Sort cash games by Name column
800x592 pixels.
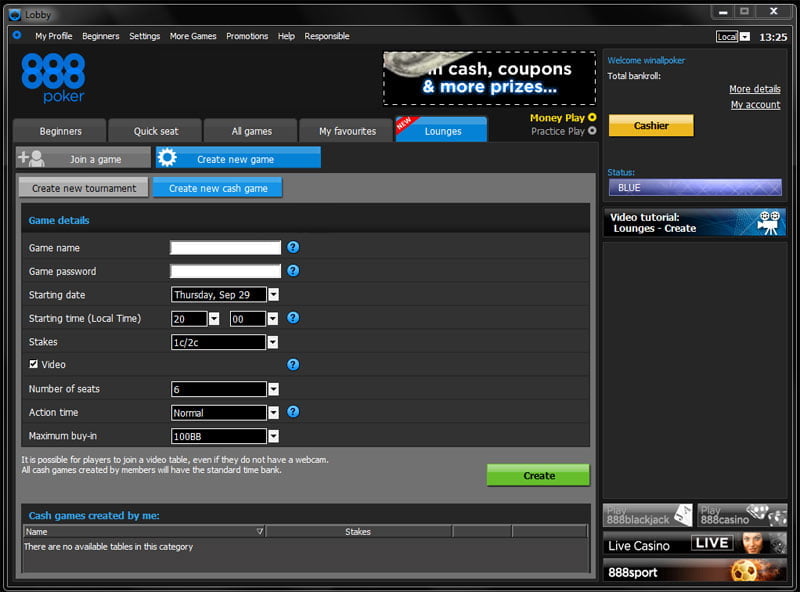tap(144, 531)
